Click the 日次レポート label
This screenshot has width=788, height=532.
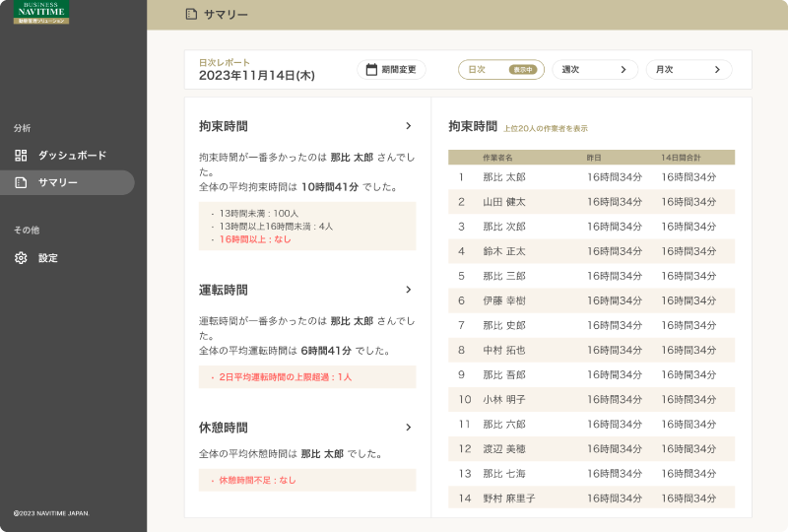[x=225, y=62]
